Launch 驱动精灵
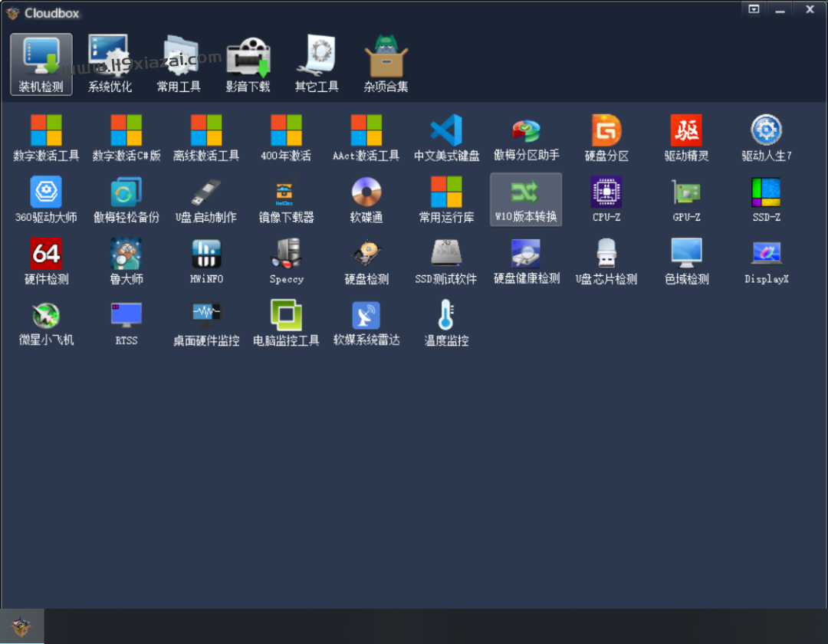Viewport: 828px width, 644px height. pyautogui.click(x=686, y=138)
